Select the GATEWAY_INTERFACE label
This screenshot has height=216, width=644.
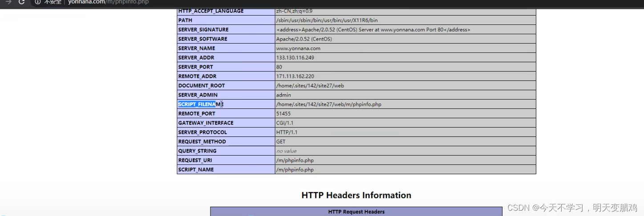(206, 123)
